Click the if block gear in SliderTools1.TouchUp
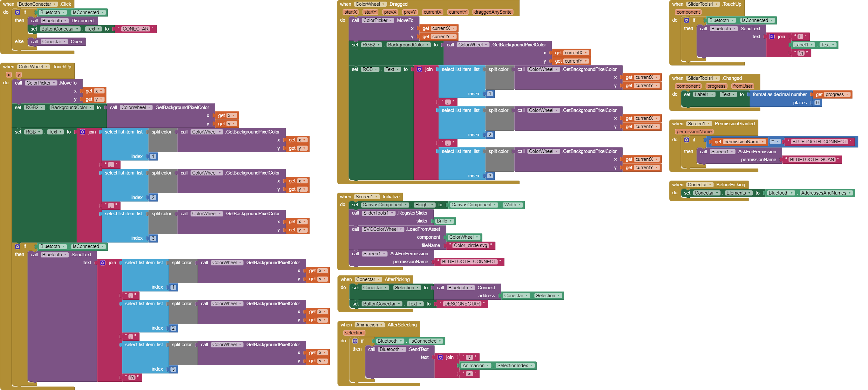Screen dimensions: 868x390 coord(686,21)
